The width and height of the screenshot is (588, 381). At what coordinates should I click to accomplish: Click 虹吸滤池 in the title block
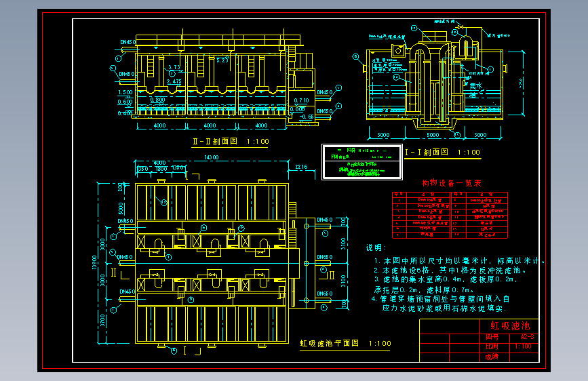coord(510,325)
